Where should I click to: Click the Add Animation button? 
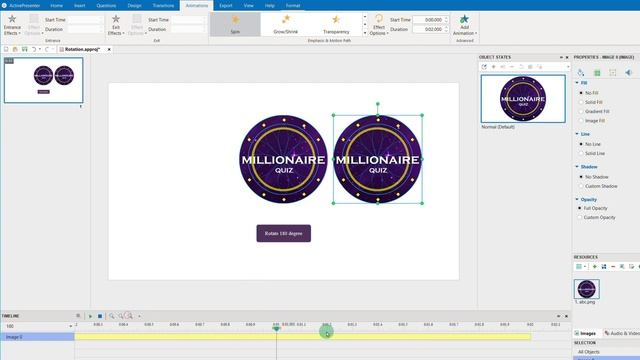(x=464, y=25)
